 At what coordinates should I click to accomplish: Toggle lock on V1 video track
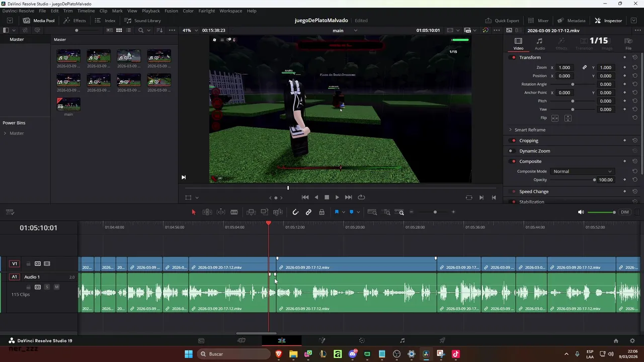(x=28, y=264)
